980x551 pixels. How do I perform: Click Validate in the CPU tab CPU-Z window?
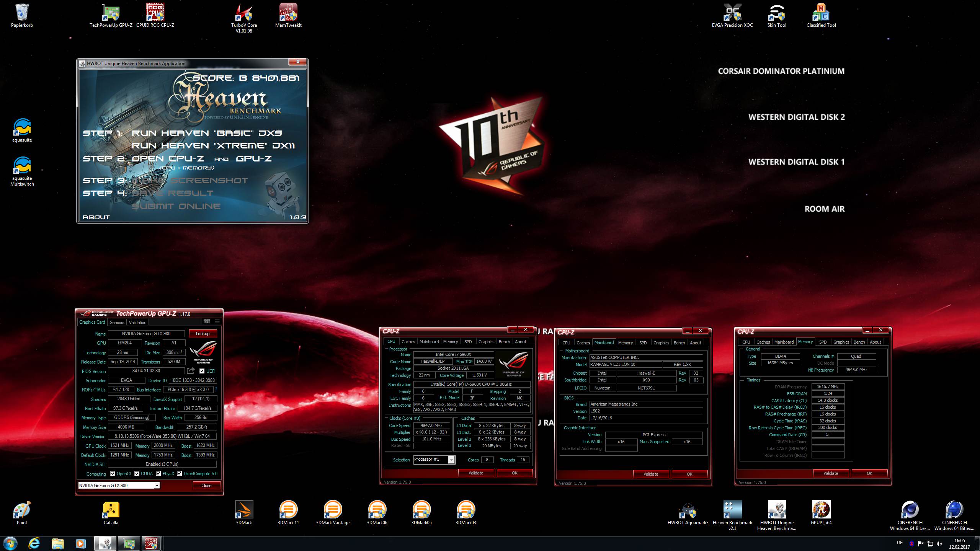click(x=476, y=473)
